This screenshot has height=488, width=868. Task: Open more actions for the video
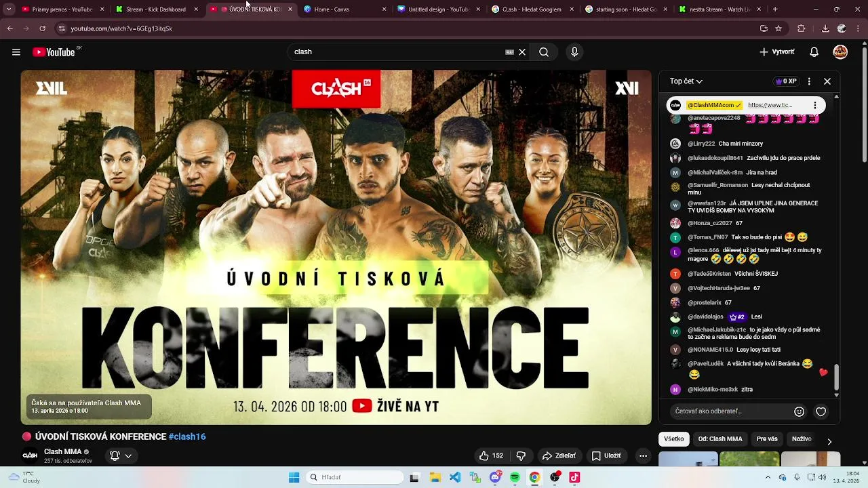pyautogui.click(x=643, y=455)
